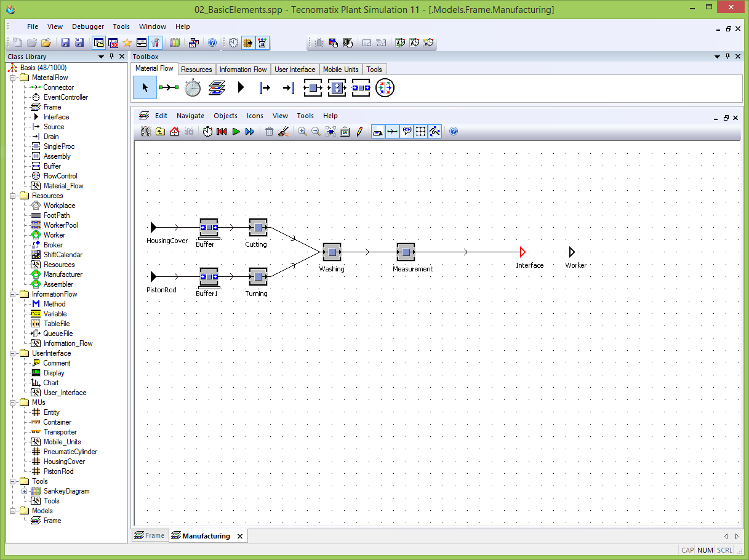Image resolution: width=749 pixels, height=560 pixels.
Task: Switch to the Mobile Units toolbox tab
Action: [x=341, y=70]
